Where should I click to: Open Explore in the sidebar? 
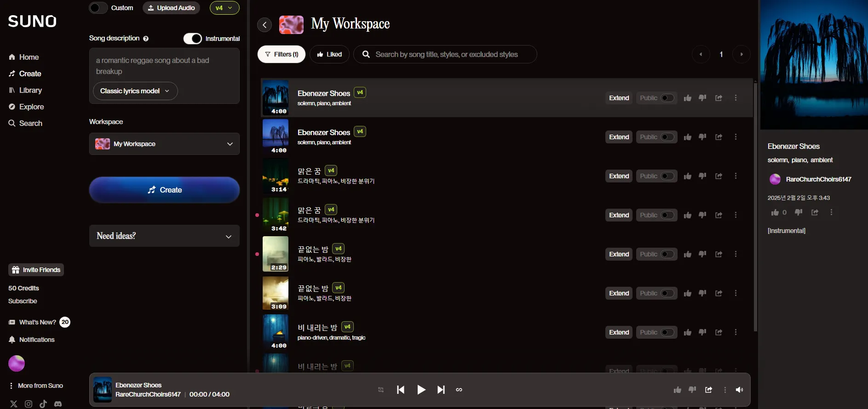click(x=26, y=107)
